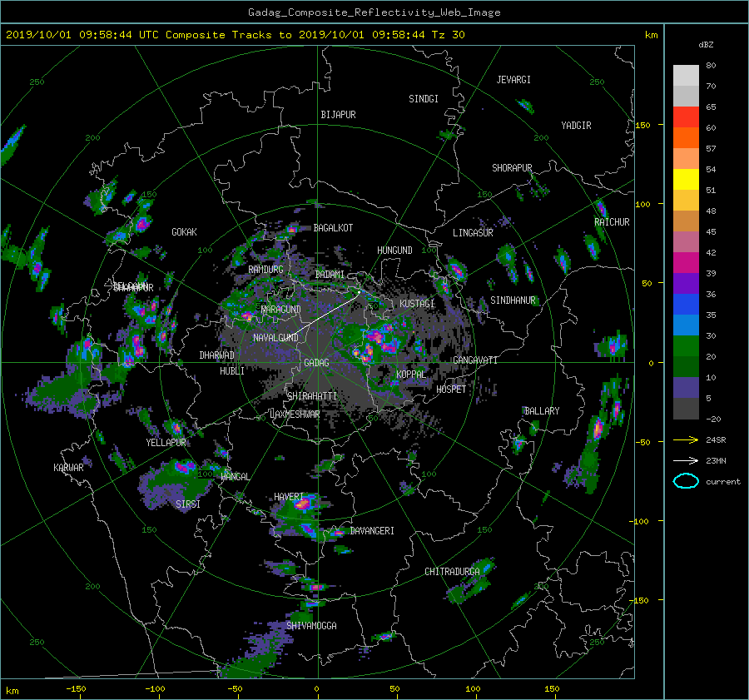Click the SHIVAMOGGA city label
Image resolution: width=749 pixels, height=700 pixels.
(x=311, y=626)
